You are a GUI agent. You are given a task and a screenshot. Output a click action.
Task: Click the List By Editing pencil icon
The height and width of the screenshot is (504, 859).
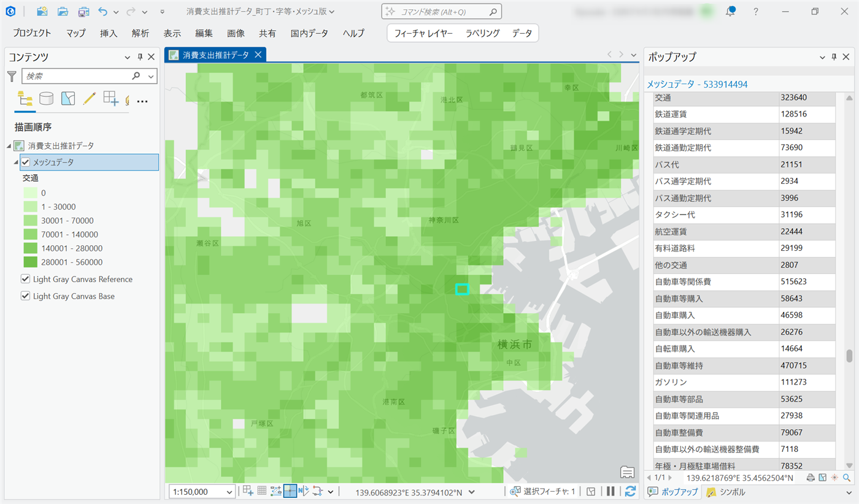(89, 99)
